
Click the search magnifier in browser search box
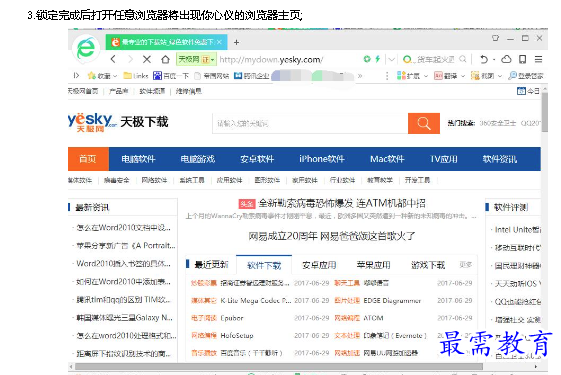coord(463,59)
